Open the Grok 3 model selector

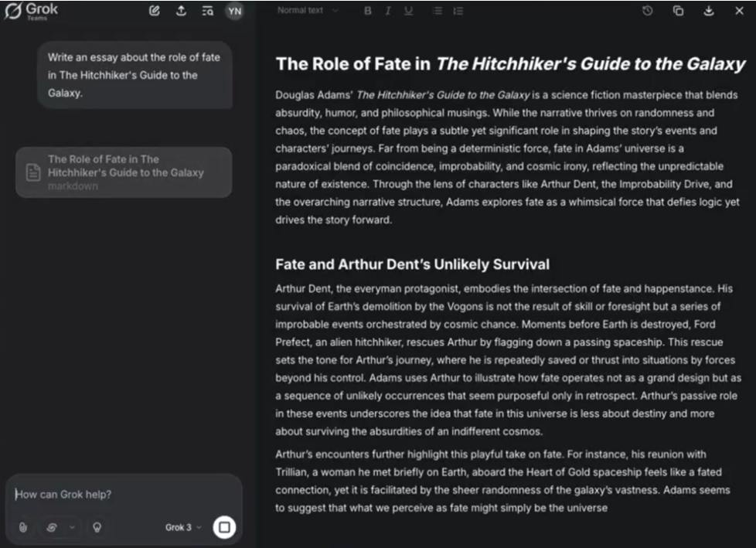click(183, 527)
